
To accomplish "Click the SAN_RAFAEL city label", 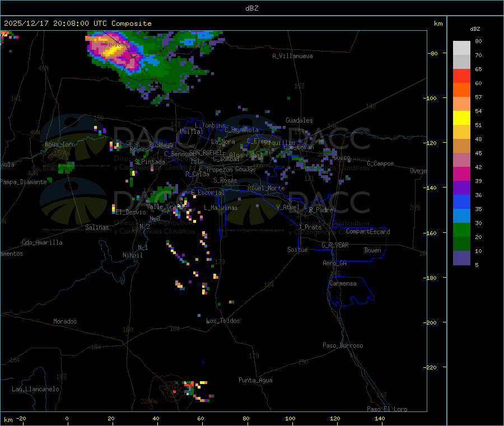I will [206, 153].
